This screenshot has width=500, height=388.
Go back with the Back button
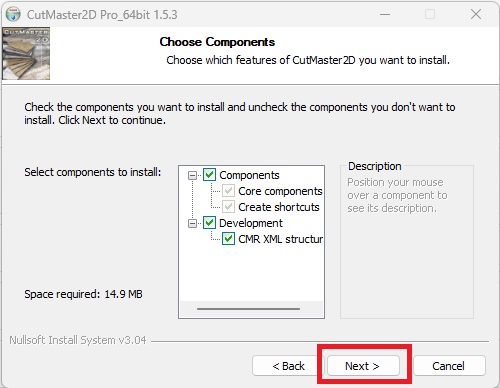click(x=288, y=366)
